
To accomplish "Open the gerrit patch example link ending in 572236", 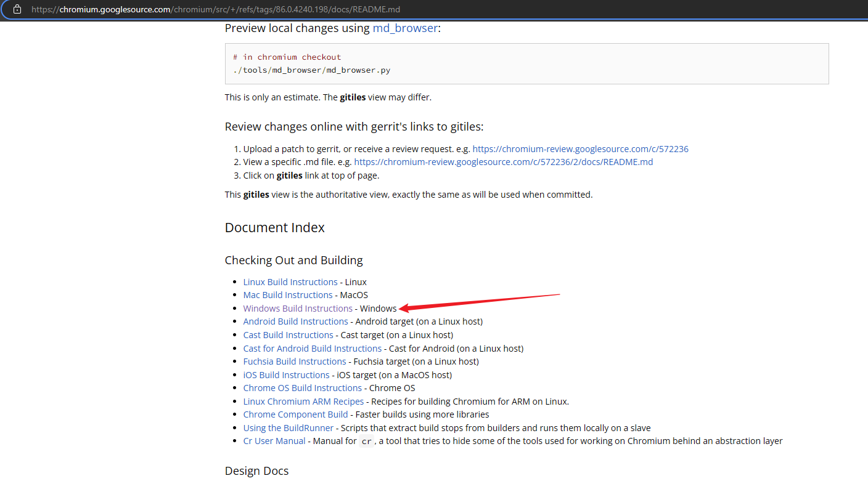I will (x=580, y=148).
